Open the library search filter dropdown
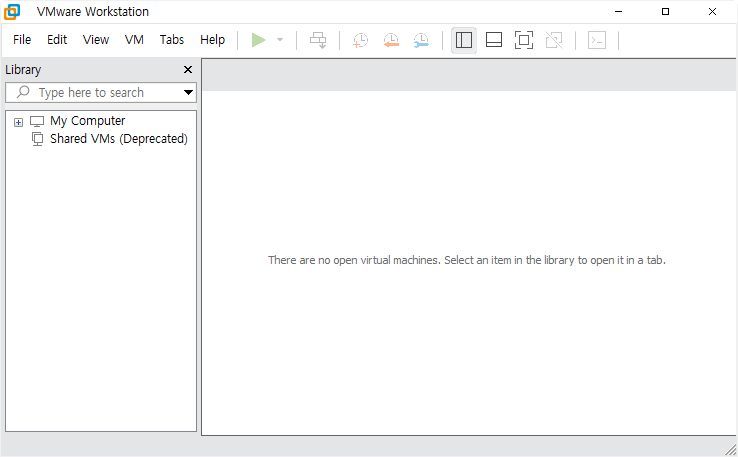Viewport: 738px width, 457px height. click(188, 93)
